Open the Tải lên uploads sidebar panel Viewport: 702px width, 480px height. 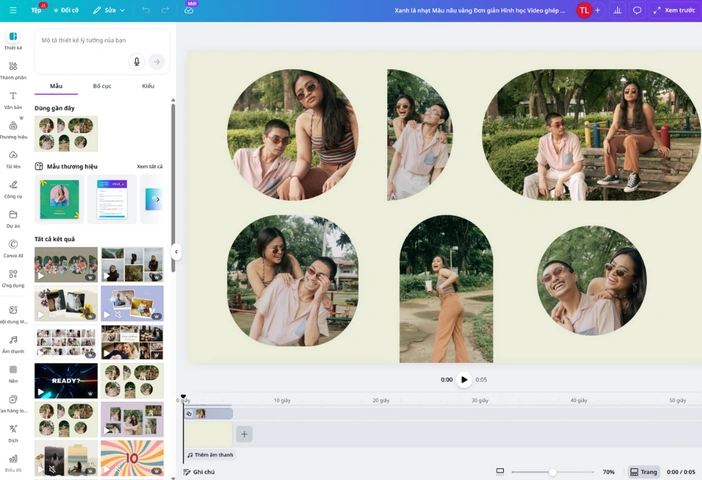[x=13, y=159]
